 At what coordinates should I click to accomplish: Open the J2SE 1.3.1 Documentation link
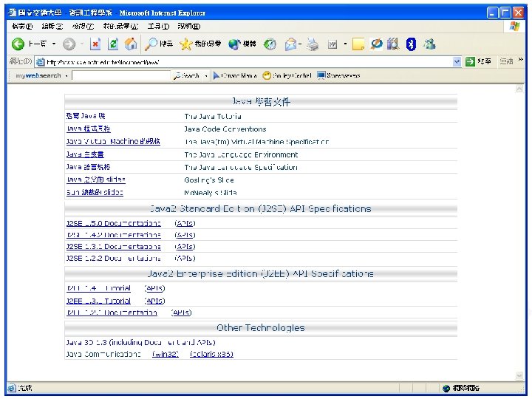point(113,247)
